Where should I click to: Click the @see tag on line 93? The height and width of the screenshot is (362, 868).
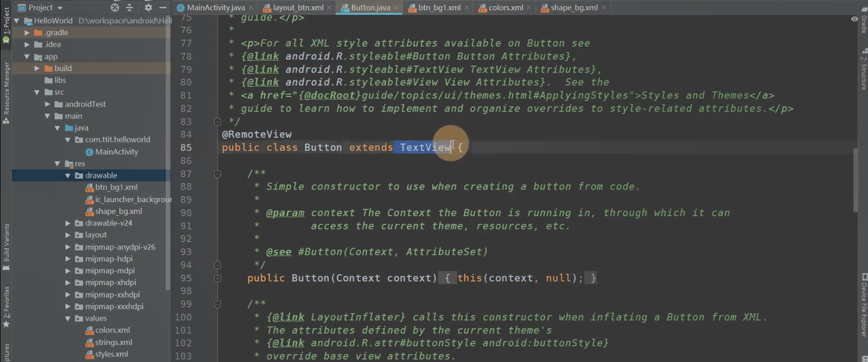point(279,252)
